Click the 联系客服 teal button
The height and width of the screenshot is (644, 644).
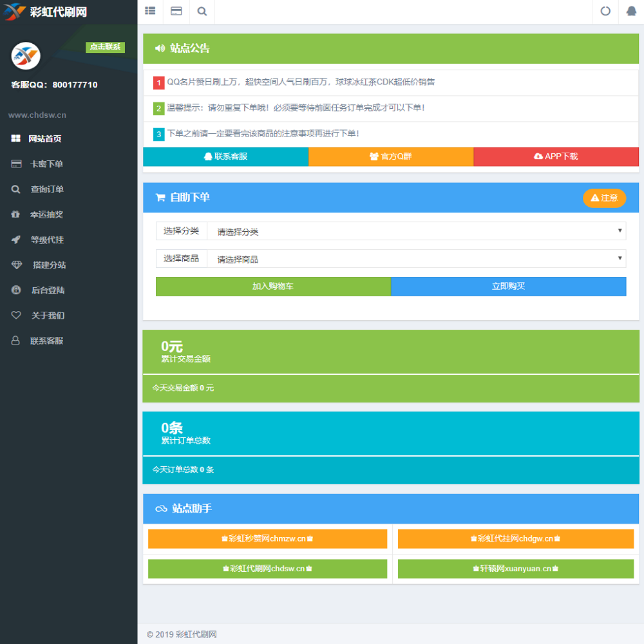click(225, 156)
